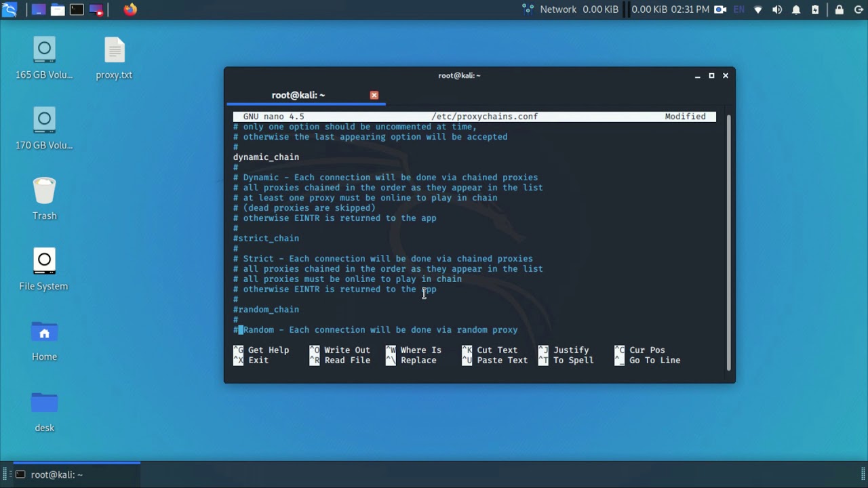Minimize the terminal window
The width and height of the screenshot is (868, 488).
(x=697, y=76)
